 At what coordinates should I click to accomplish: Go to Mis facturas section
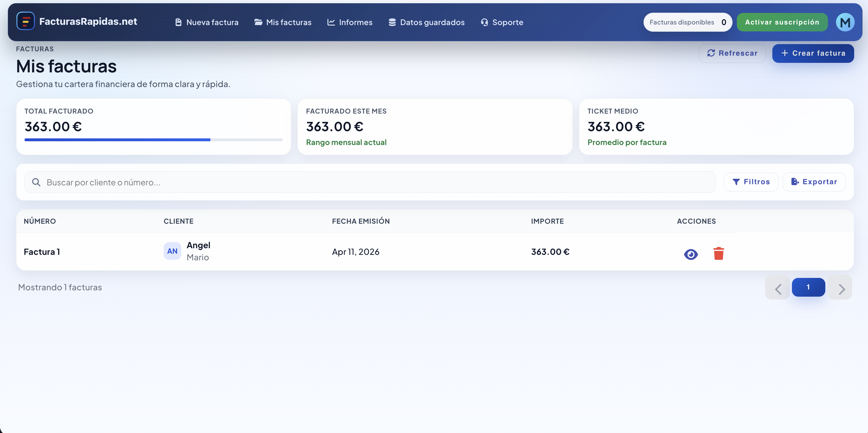(x=283, y=22)
